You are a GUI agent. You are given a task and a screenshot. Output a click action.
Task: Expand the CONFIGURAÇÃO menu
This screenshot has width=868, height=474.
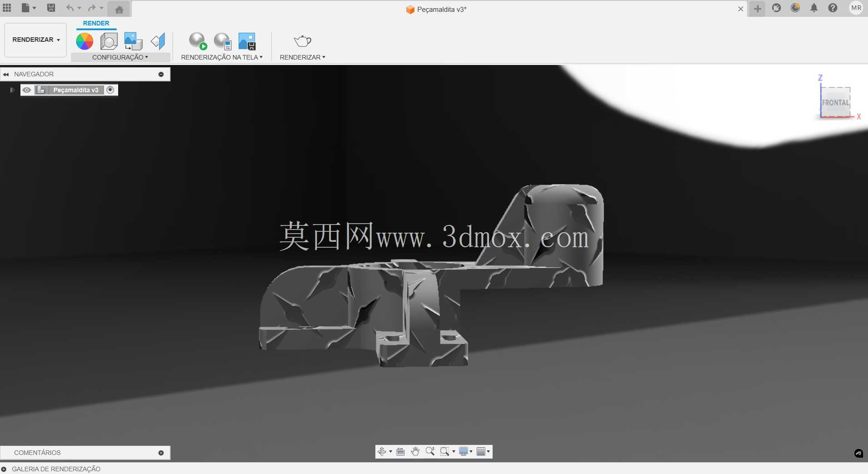(120, 57)
